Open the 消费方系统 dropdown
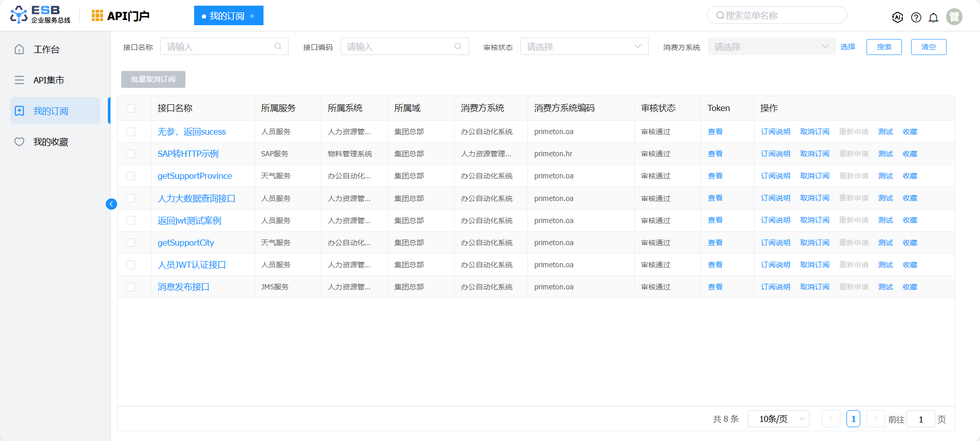 [x=771, y=47]
